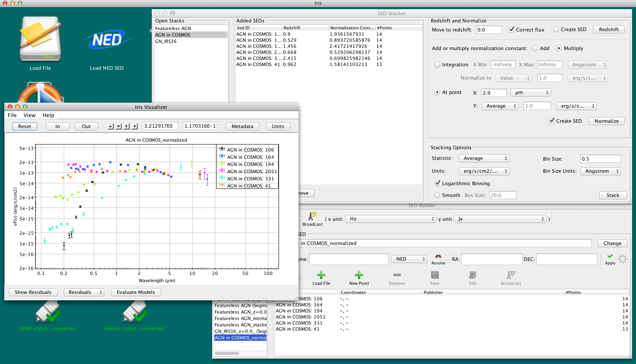The height and width of the screenshot is (364, 636).
Task: Open the Statistic Average dropdown
Action: [x=484, y=158]
